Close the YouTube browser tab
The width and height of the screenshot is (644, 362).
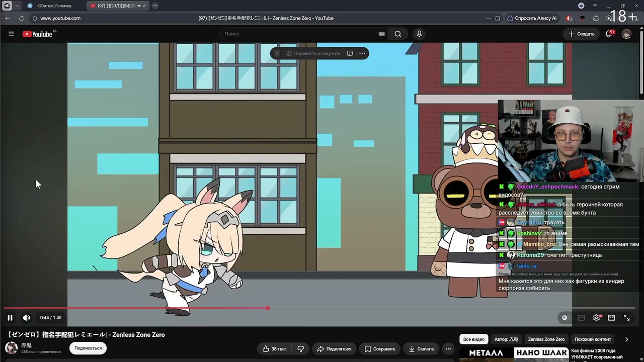click(x=144, y=6)
